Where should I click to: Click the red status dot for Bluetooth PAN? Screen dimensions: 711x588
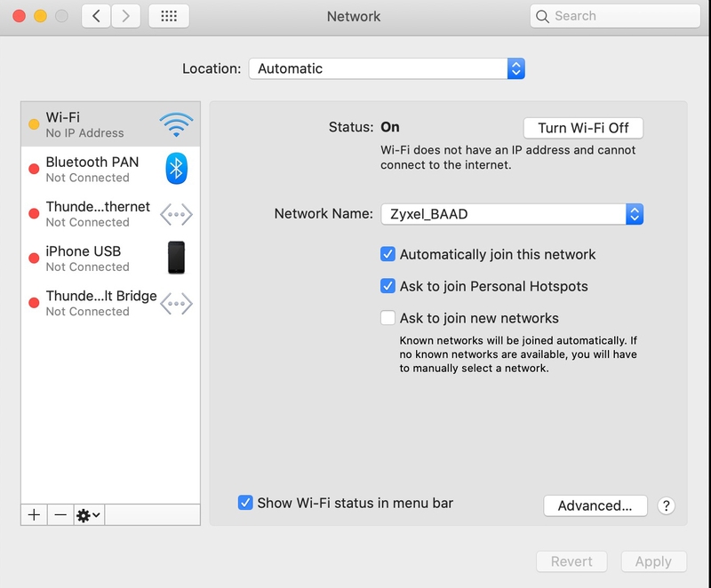(34, 169)
